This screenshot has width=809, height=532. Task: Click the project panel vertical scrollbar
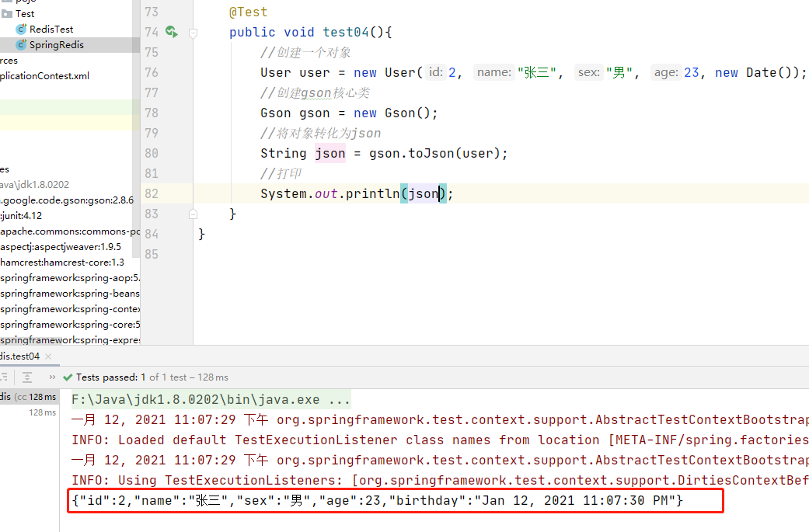136,129
